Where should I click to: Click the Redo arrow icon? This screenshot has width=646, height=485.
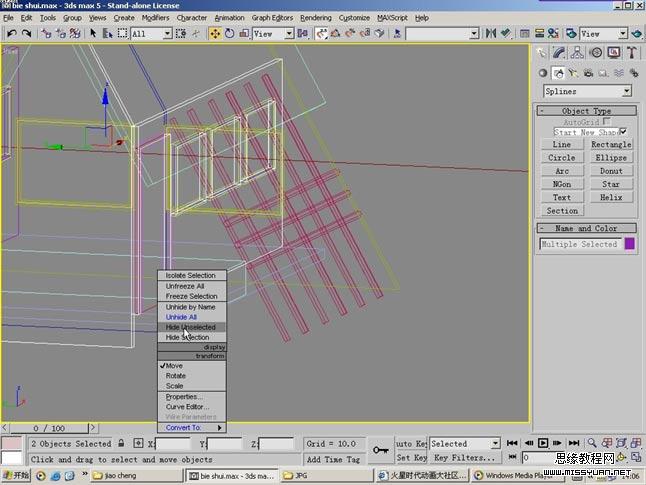[26, 33]
